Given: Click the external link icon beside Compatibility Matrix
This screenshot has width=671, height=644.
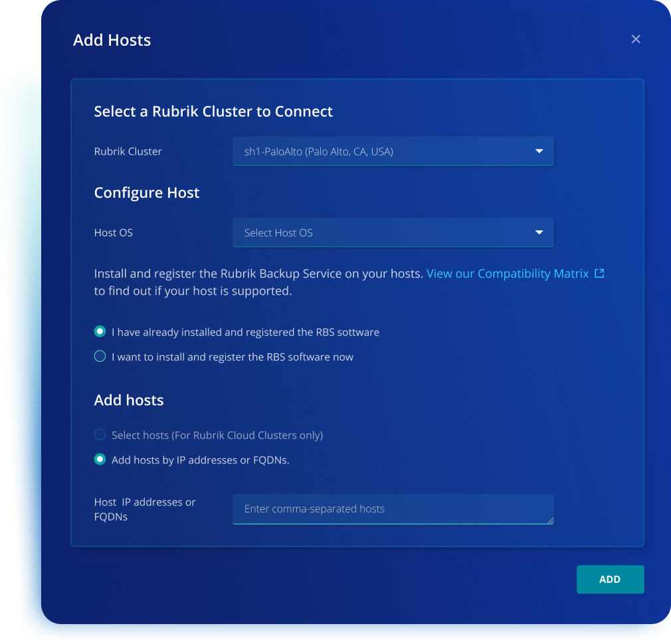Looking at the screenshot, I should pos(599,274).
